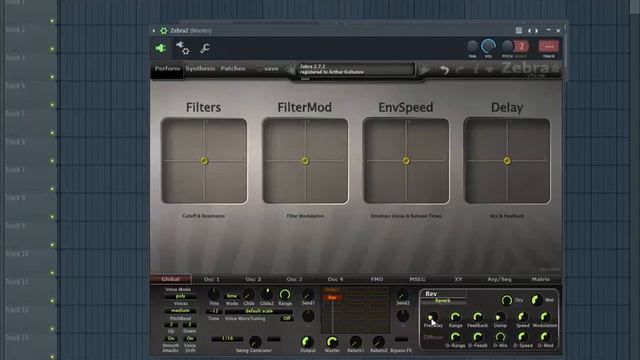Click the reverb Wet knob

536,300
